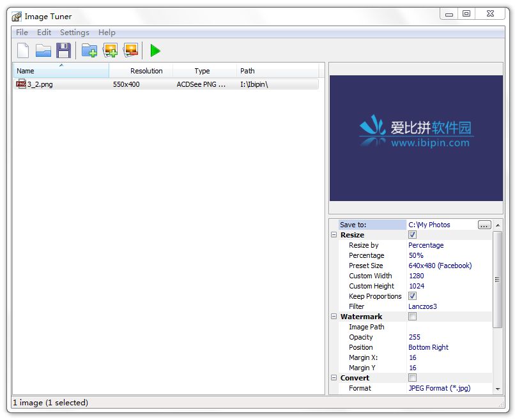This screenshot has height=420, width=515.
Task: Add folder of images via folder-plus icon
Action: pyautogui.click(x=89, y=50)
